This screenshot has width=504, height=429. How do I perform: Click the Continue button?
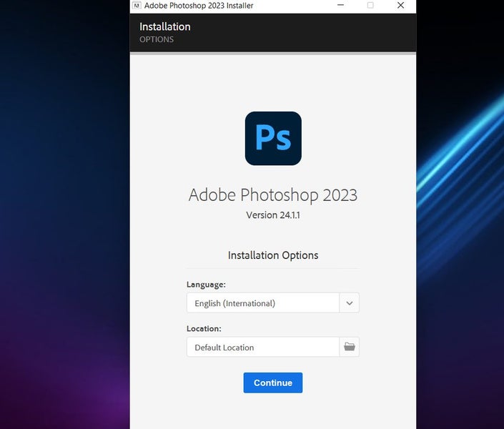tap(273, 383)
